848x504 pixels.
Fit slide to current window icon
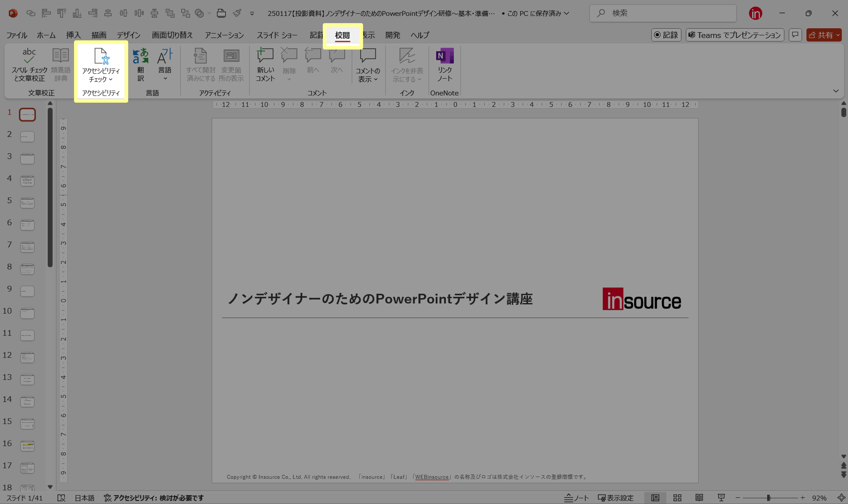pos(841,498)
